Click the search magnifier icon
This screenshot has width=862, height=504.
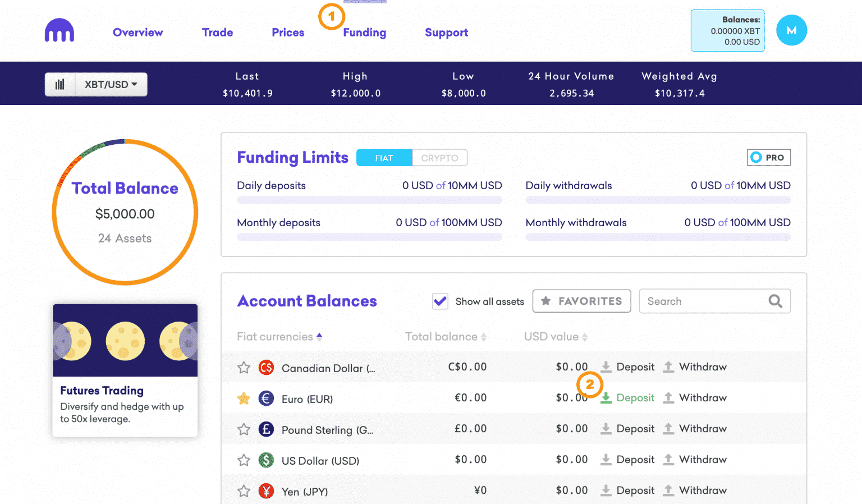(x=775, y=301)
